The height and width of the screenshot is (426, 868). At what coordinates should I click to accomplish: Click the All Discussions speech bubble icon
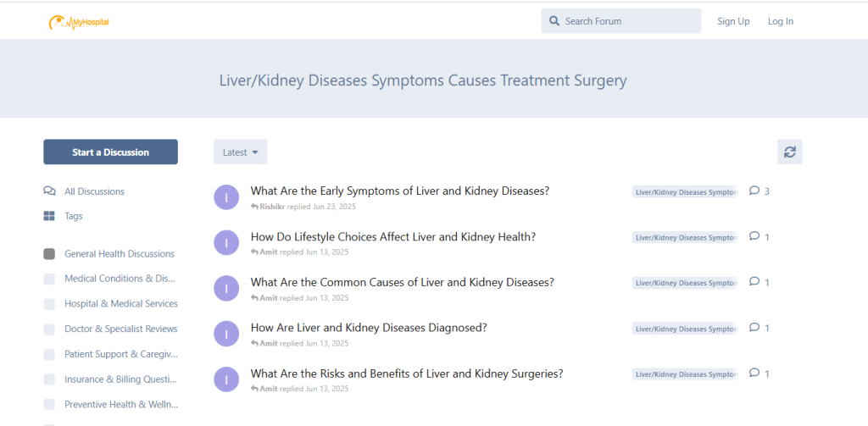(x=49, y=191)
